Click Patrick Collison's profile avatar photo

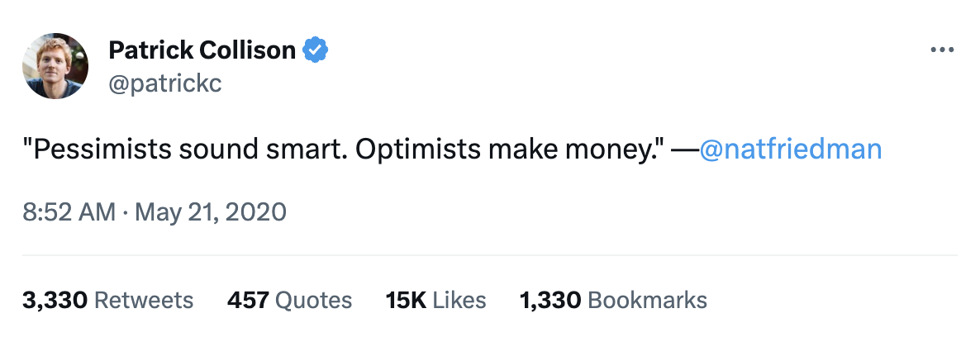[x=56, y=66]
